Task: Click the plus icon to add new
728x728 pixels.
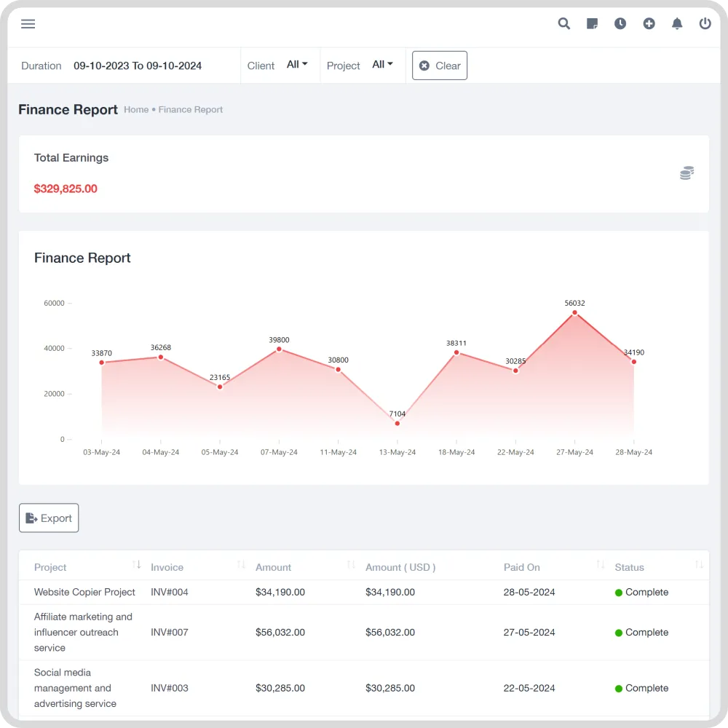Action: (x=649, y=23)
